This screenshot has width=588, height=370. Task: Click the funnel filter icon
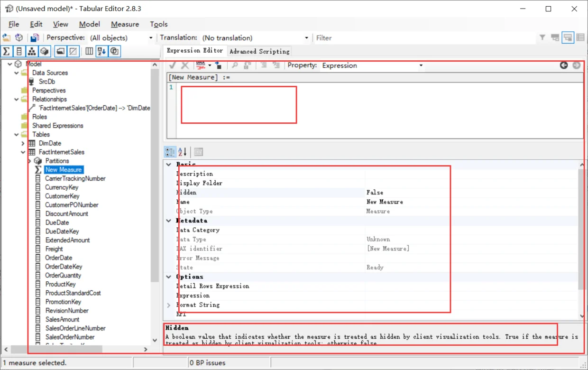click(x=542, y=37)
